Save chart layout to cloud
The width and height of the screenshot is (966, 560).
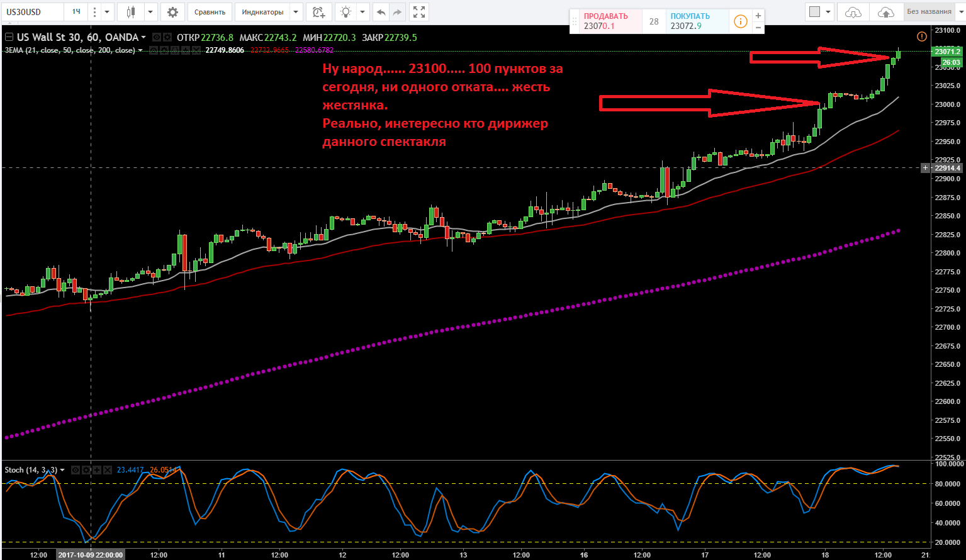click(x=885, y=12)
